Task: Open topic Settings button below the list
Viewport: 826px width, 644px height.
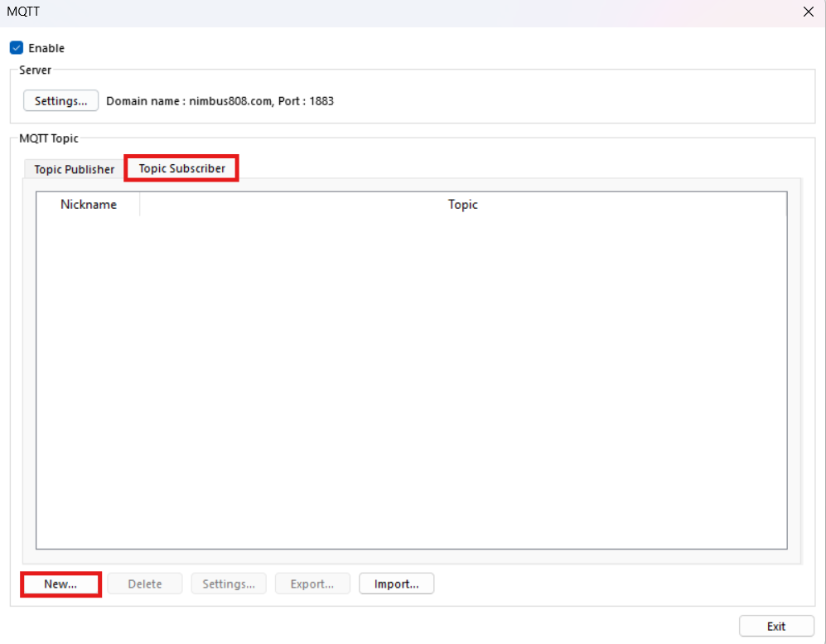Action: tap(229, 583)
